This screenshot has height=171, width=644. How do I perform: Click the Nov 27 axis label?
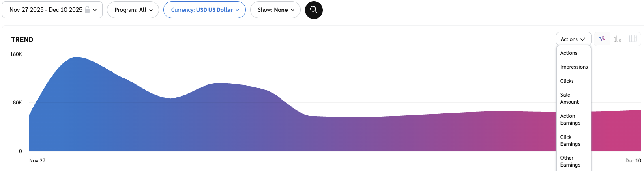(37, 161)
